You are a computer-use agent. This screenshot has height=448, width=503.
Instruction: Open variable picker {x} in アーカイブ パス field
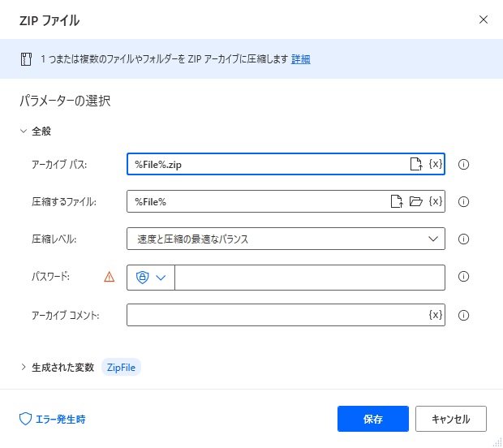[436, 164]
